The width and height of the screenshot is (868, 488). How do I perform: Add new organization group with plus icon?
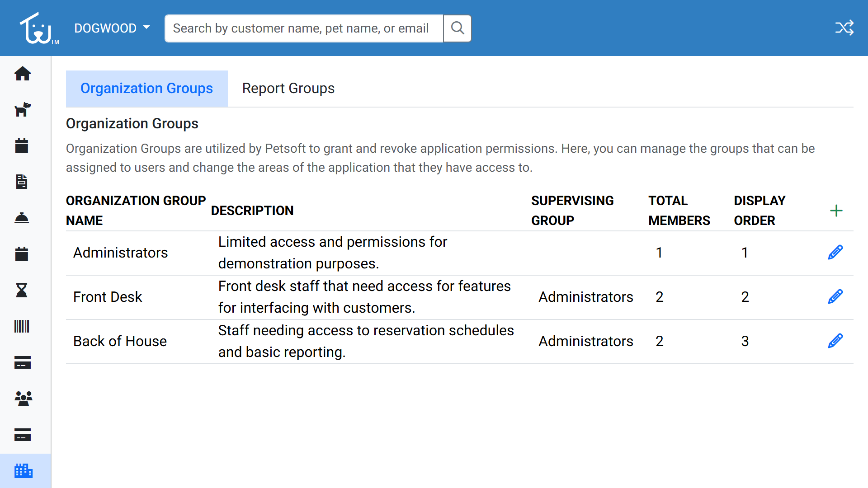coord(836,211)
